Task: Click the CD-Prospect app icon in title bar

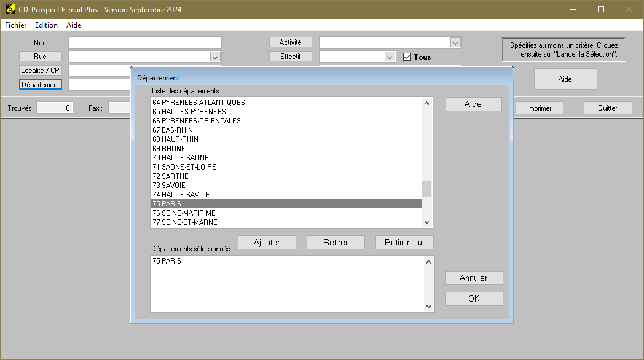Action: (10, 10)
